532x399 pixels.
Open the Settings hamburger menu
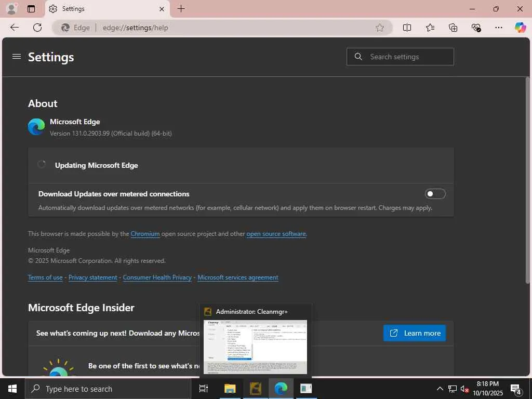(x=17, y=57)
